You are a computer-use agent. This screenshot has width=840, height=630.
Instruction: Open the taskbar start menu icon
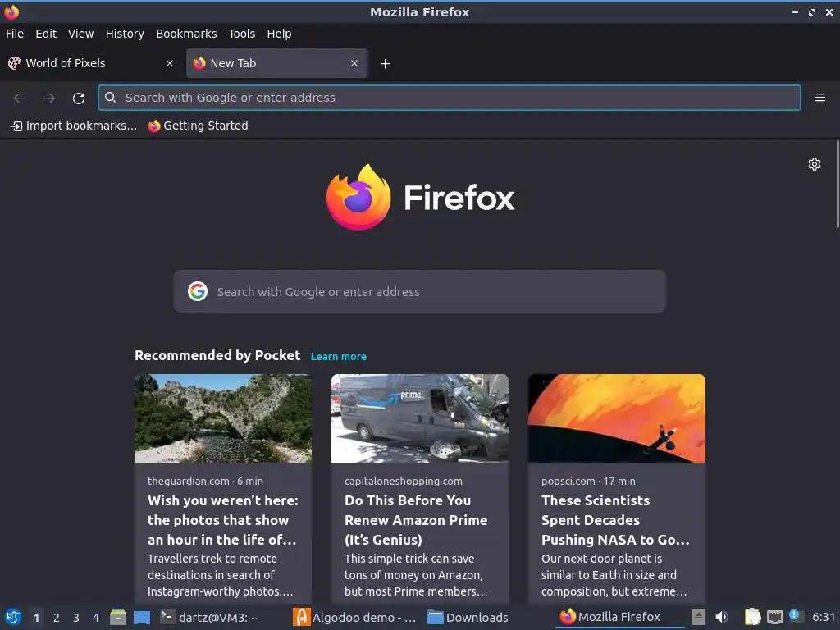(x=12, y=617)
